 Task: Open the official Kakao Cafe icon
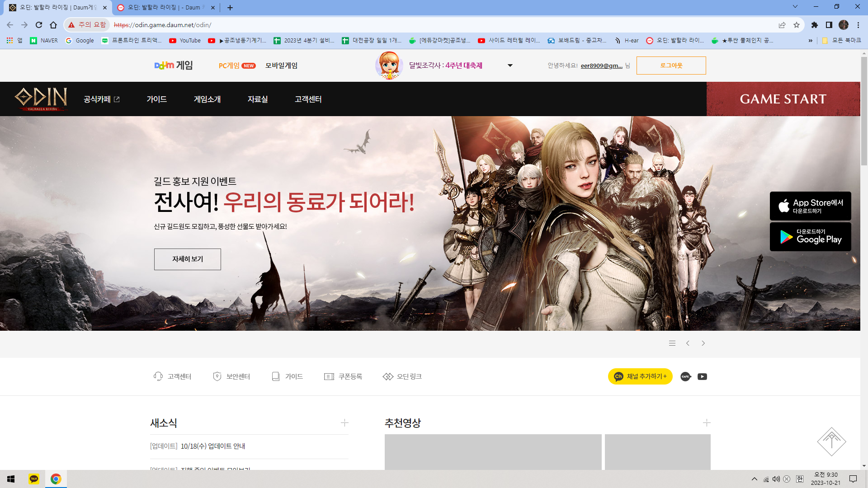click(685, 376)
